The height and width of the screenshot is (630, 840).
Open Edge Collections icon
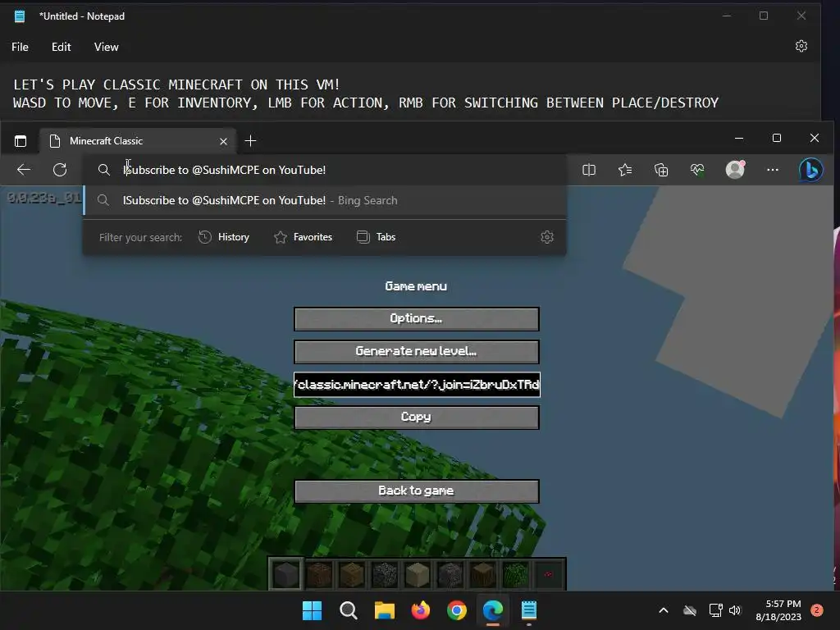pyautogui.click(x=661, y=170)
